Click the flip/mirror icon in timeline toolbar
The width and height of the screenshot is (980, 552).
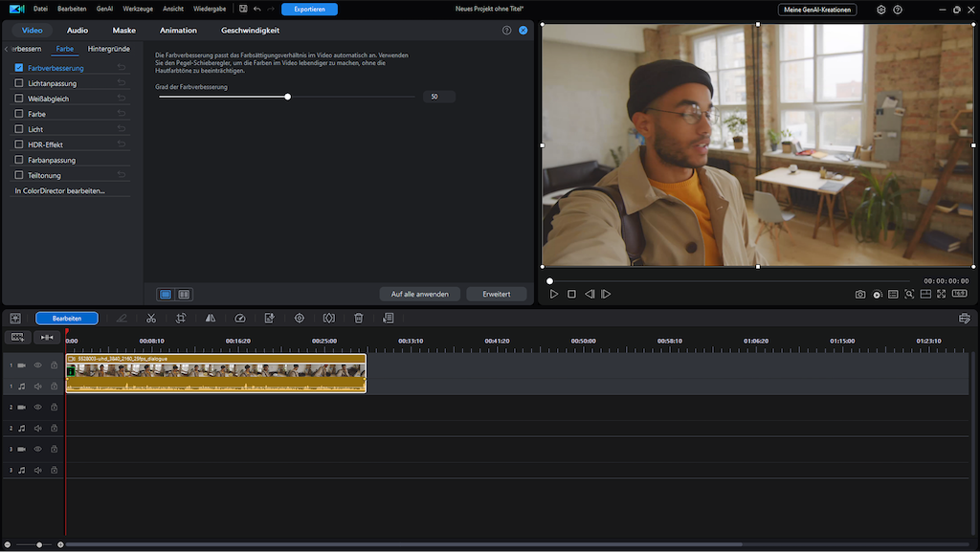click(x=211, y=319)
